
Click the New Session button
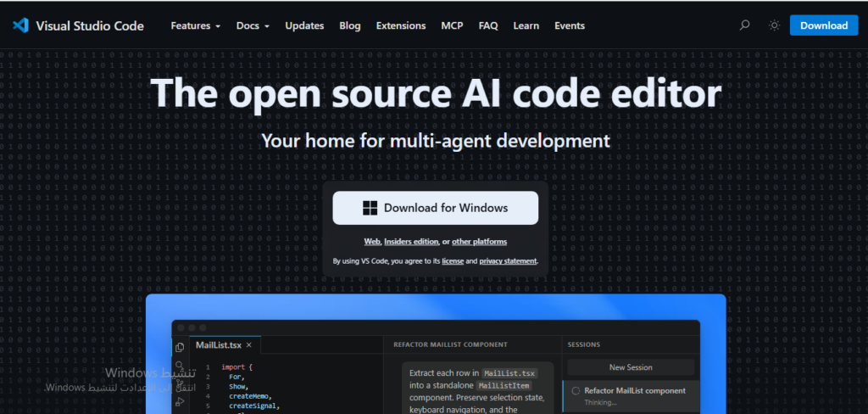[631, 366]
